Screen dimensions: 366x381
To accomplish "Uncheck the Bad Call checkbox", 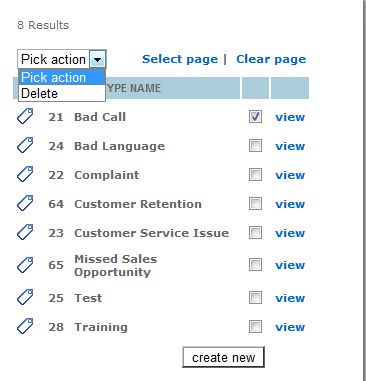I will [x=255, y=117].
